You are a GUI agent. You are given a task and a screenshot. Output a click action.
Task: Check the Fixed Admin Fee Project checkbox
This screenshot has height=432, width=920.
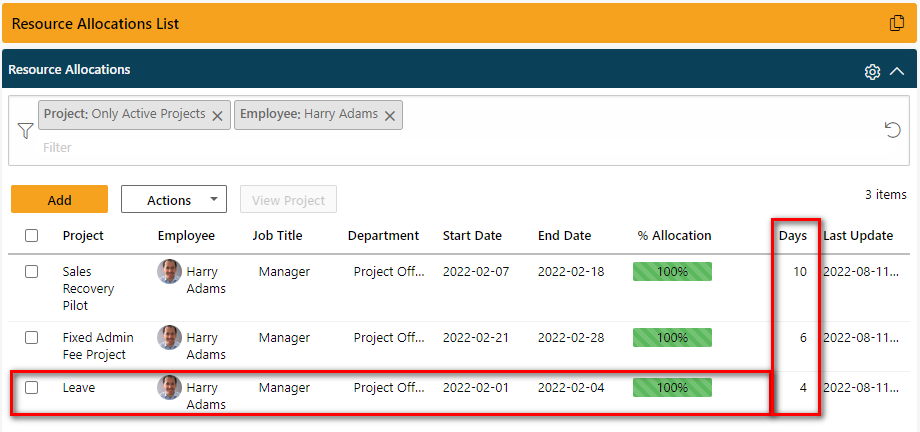click(x=32, y=338)
